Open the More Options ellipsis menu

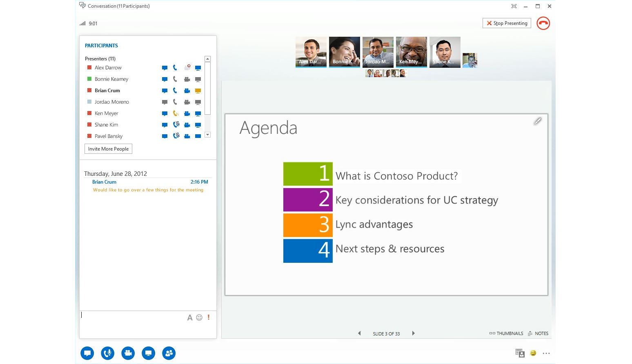pyautogui.click(x=546, y=353)
